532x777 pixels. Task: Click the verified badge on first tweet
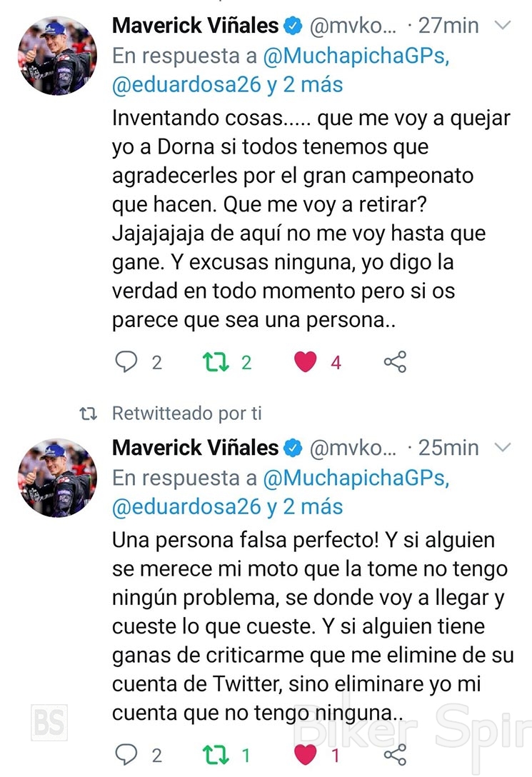(x=293, y=27)
